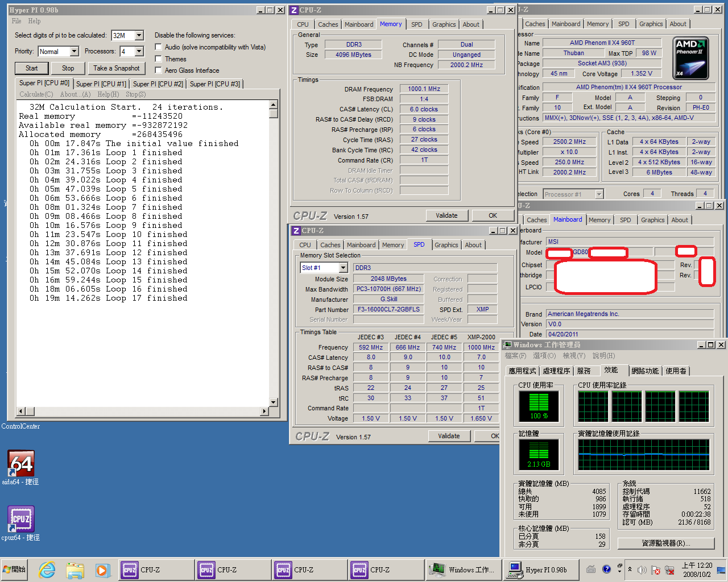The height and width of the screenshot is (582, 728).
Task: Toggle Audio incompatibility with Vista checkbox
Action: (x=158, y=47)
